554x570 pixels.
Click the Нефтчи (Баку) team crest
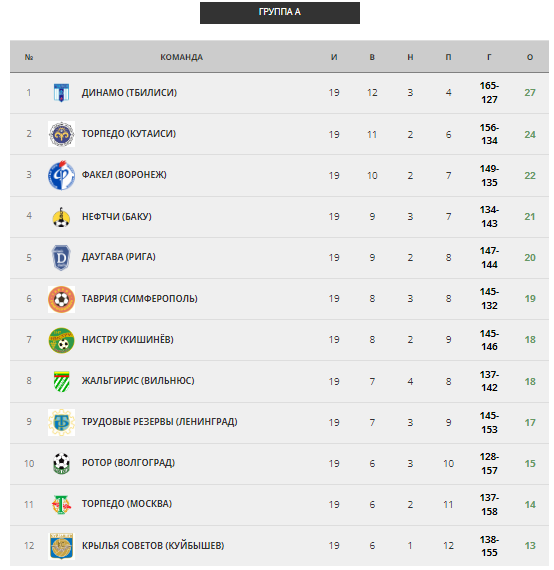click(61, 217)
